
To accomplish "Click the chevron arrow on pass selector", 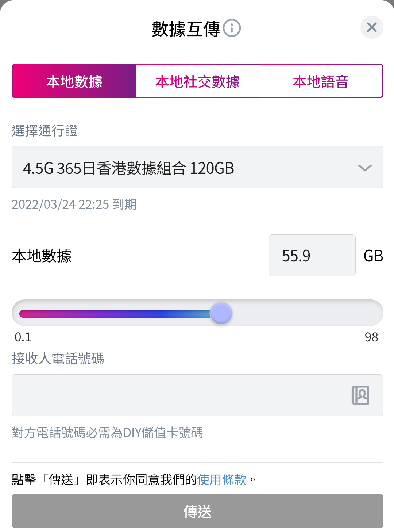I will click(x=365, y=168).
